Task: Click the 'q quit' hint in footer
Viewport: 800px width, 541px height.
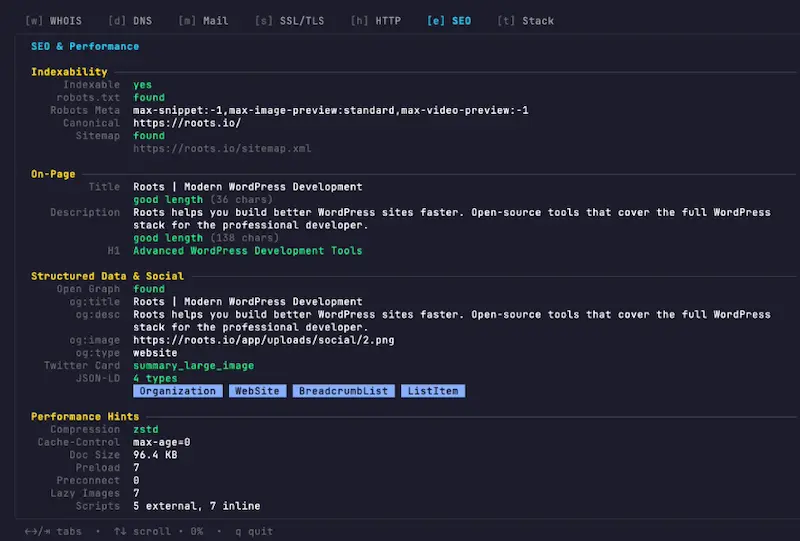Action: pos(253,531)
